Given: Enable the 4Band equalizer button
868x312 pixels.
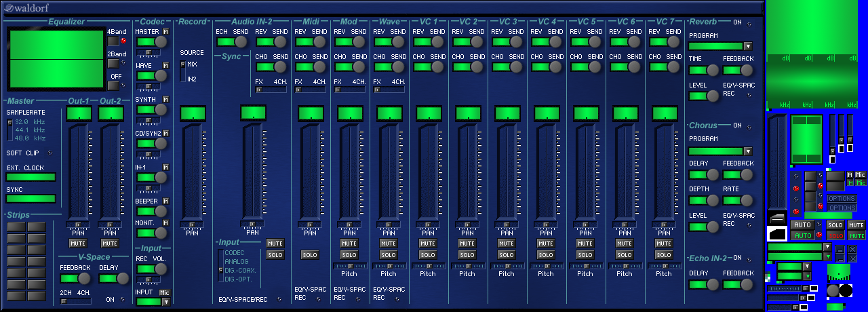Looking at the screenshot, I should [113, 42].
